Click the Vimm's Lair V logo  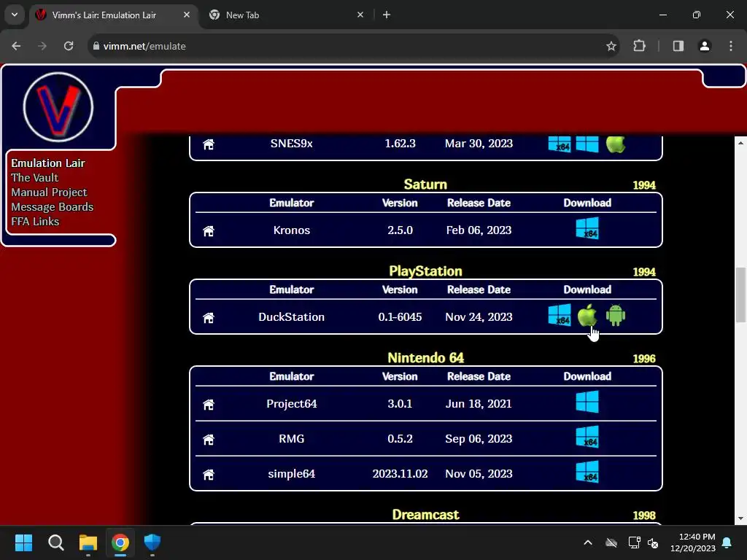[x=58, y=107]
